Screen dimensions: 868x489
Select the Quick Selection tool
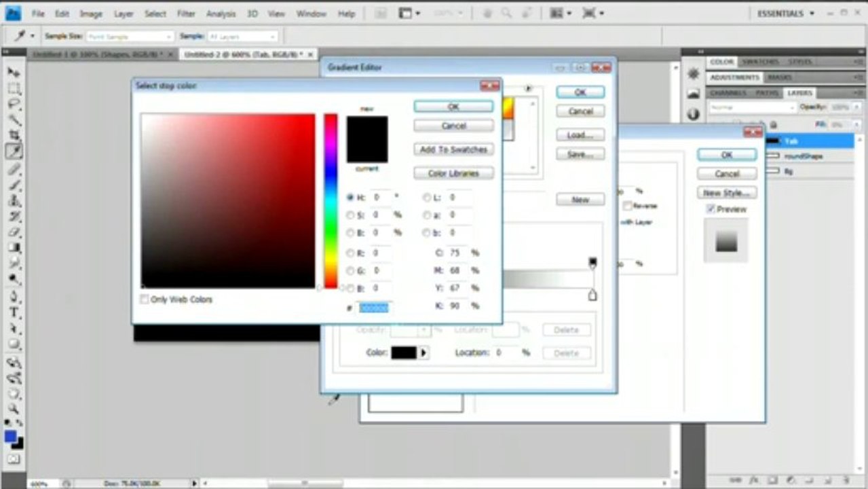14,120
